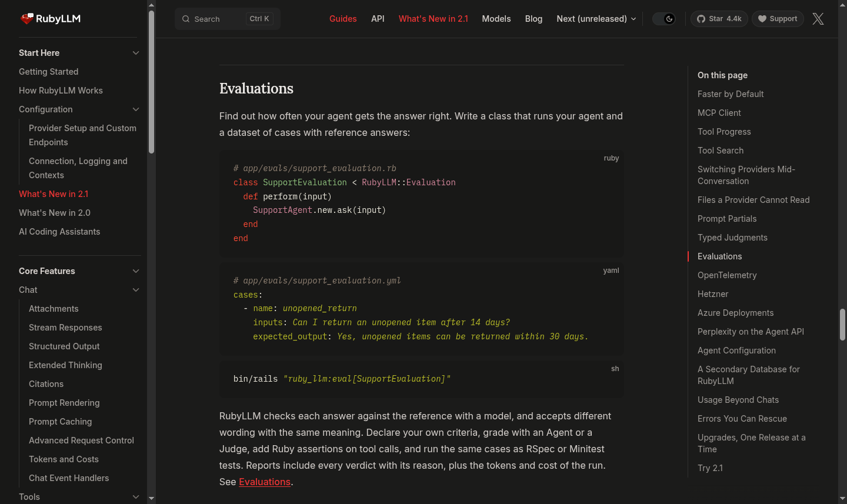The height and width of the screenshot is (504, 847).
Task: Jump to Typed Judgments section
Action: pyautogui.click(x=732, y=238)
